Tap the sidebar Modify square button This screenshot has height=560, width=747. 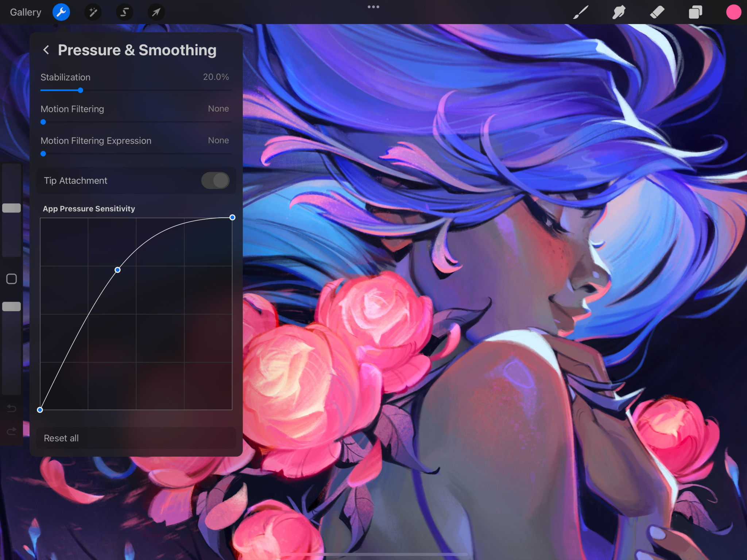pos(11,279)
